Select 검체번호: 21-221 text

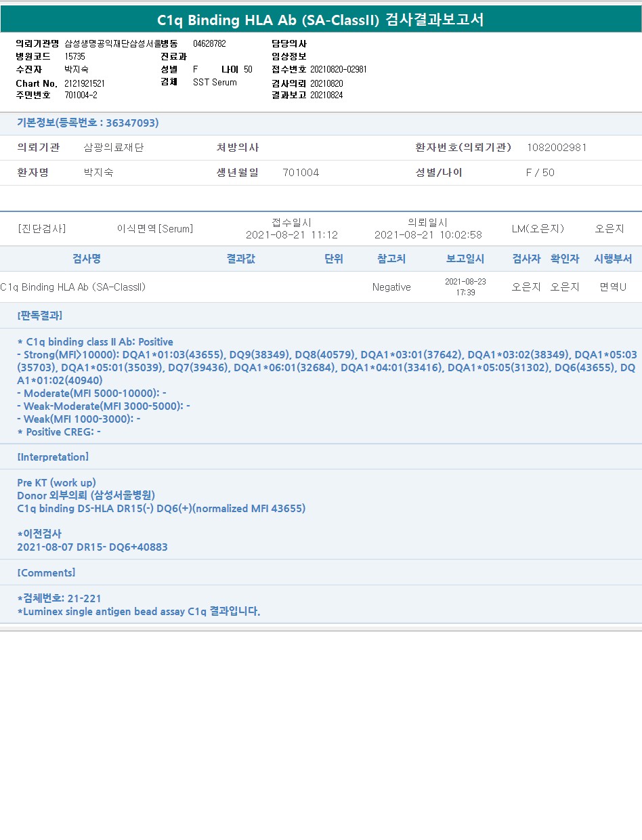click(59, 598)
